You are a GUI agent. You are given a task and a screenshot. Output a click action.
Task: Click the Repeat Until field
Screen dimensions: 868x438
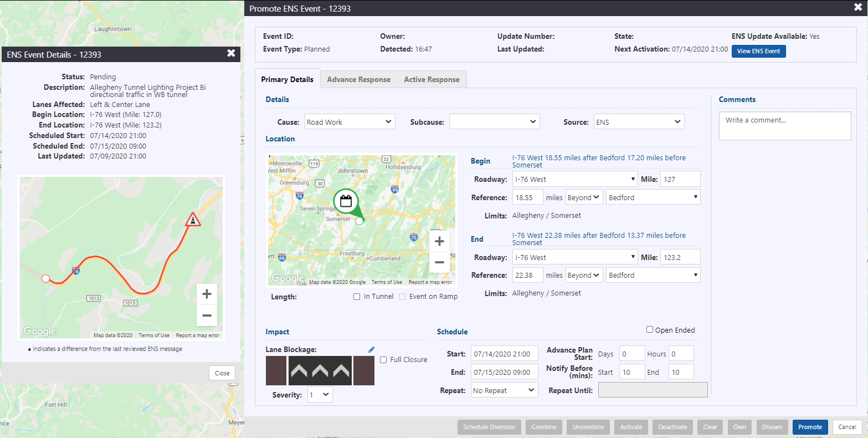(x=653, y=390)
